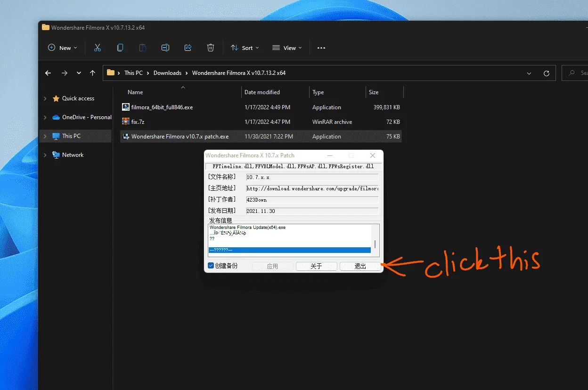Open the View dropdown menu

(x=287, y=48)
